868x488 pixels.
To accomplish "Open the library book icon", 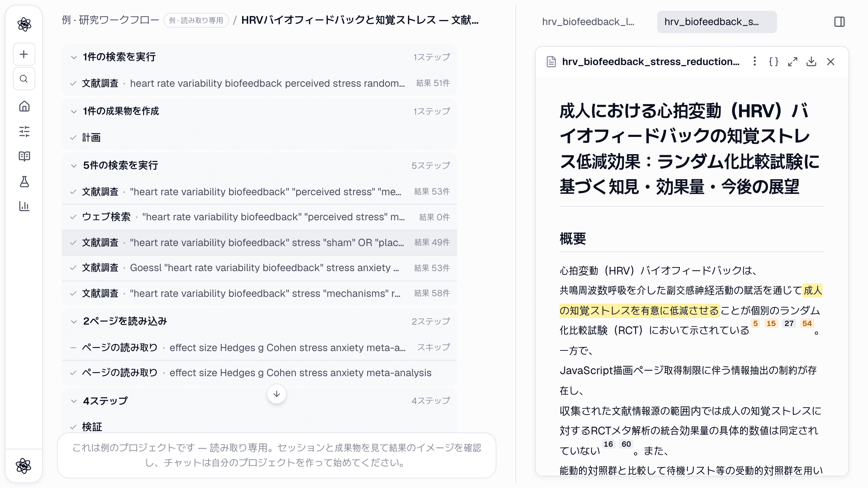I will (24, 156).
